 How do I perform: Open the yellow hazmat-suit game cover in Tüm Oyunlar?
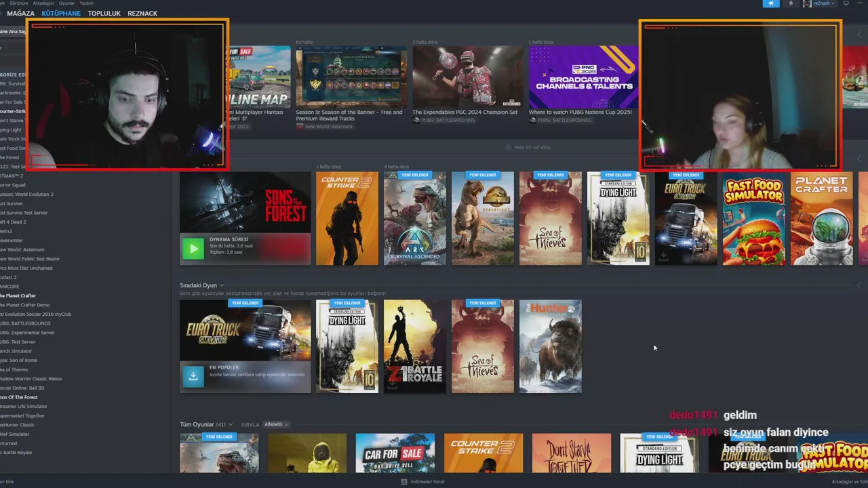tap(307, 453)
